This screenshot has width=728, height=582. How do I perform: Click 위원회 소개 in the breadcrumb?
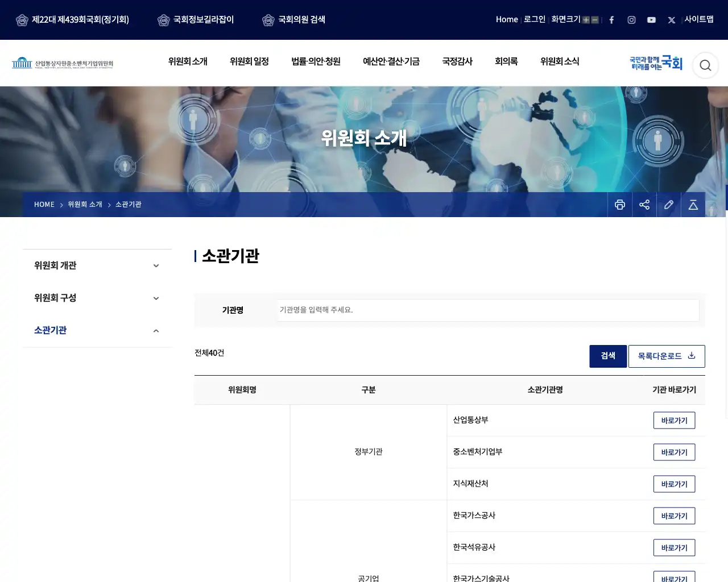(x=85, y=205)
